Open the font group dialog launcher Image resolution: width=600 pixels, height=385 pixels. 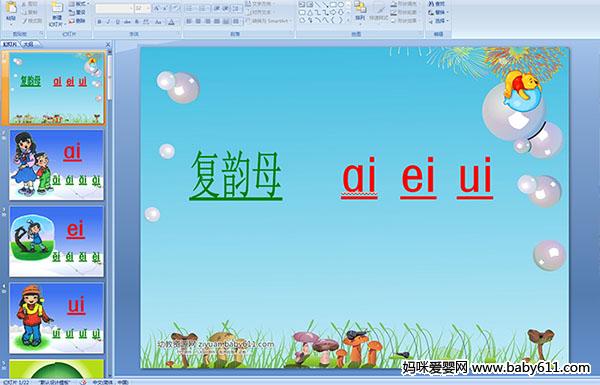[178, 33]
